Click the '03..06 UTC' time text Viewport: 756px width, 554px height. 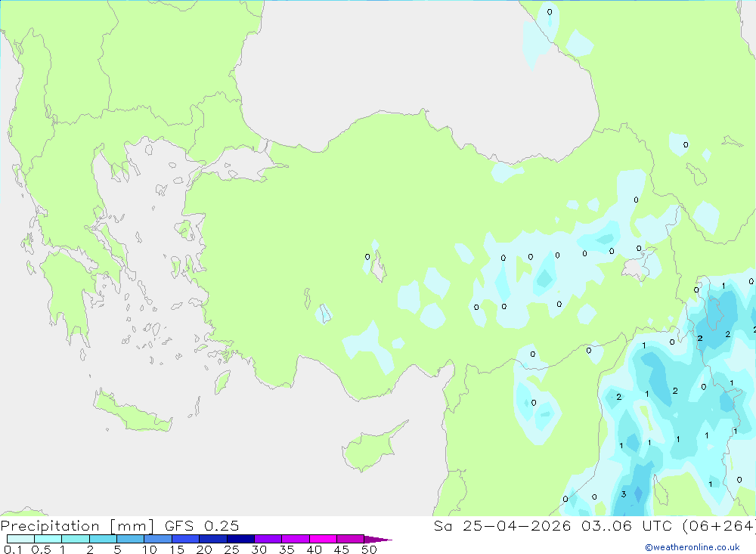(627, 526)
